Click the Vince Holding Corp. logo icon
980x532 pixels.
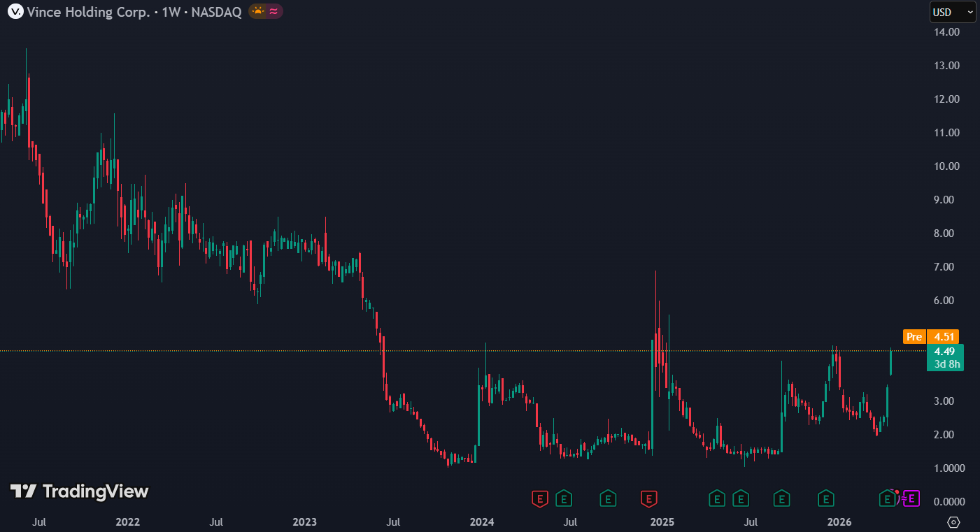coord(14,12)
